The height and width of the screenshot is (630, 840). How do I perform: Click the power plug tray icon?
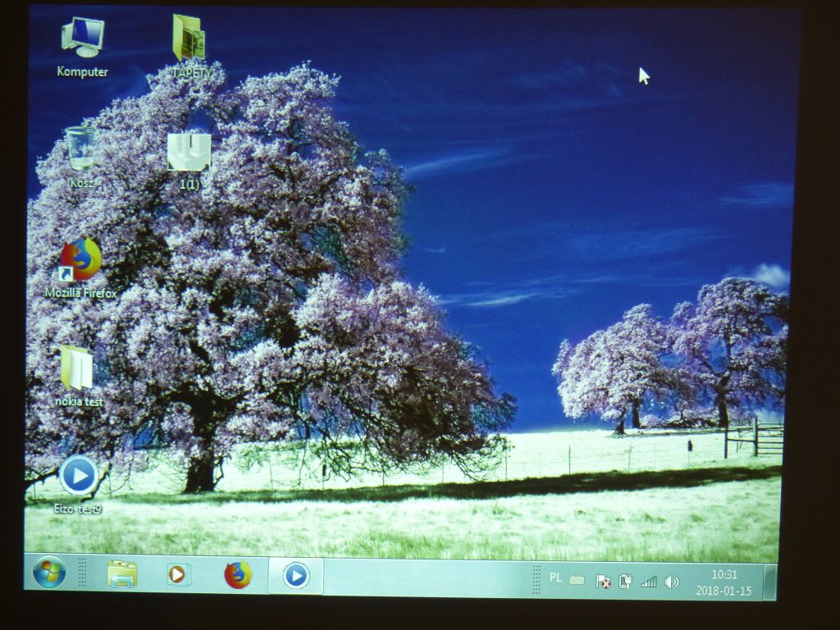[627, 581]
